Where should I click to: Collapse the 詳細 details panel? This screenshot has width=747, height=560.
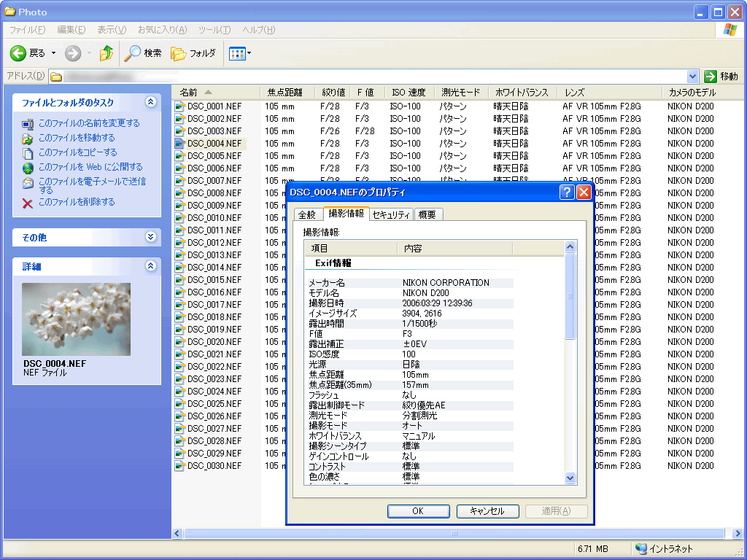pyautogui.click(x=150, y=265)
